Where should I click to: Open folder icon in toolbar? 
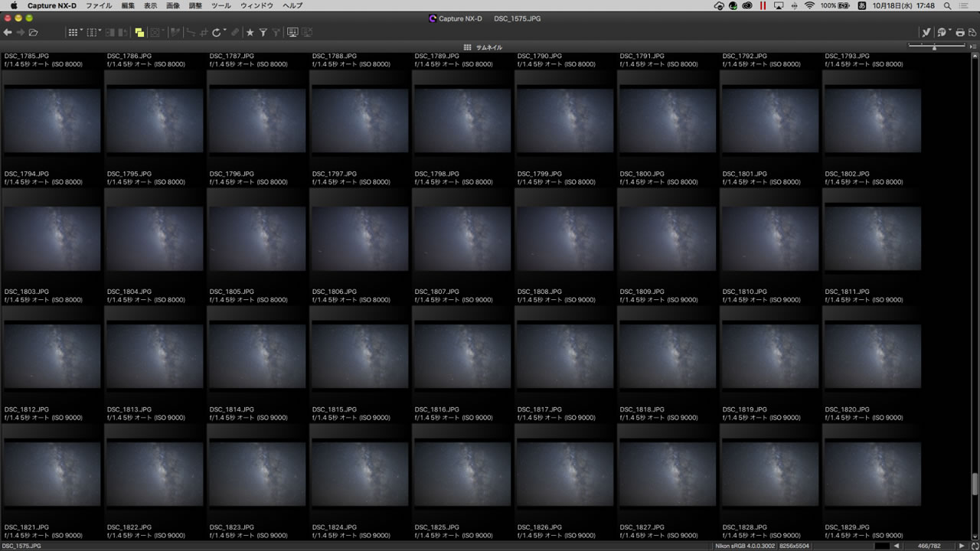[33, 32]
